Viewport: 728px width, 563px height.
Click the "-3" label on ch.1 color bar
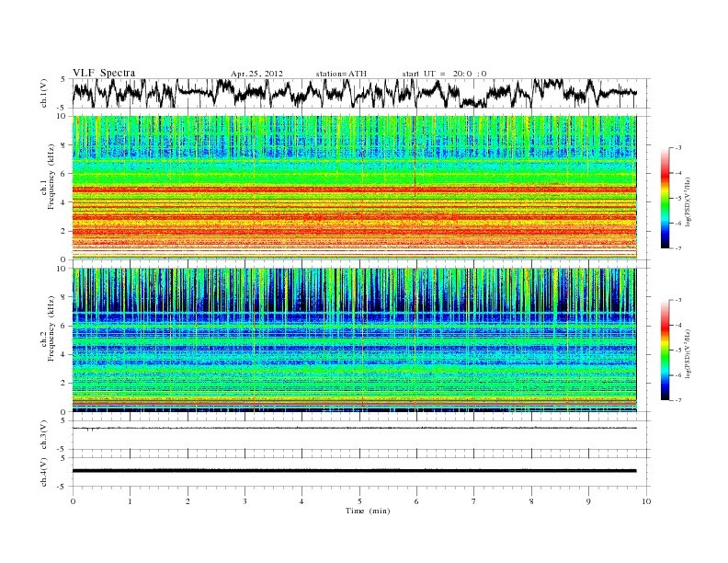coord(677,148)
